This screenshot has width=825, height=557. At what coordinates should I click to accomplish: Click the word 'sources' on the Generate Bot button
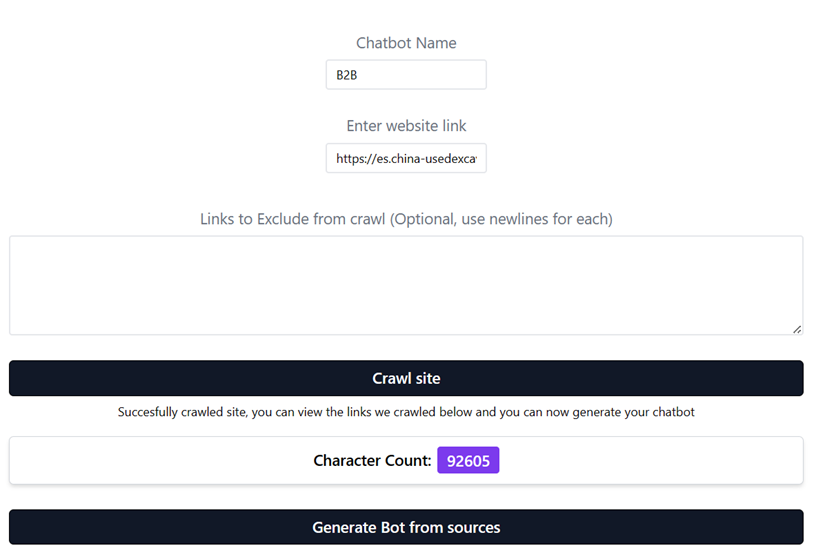coord(474,528)
